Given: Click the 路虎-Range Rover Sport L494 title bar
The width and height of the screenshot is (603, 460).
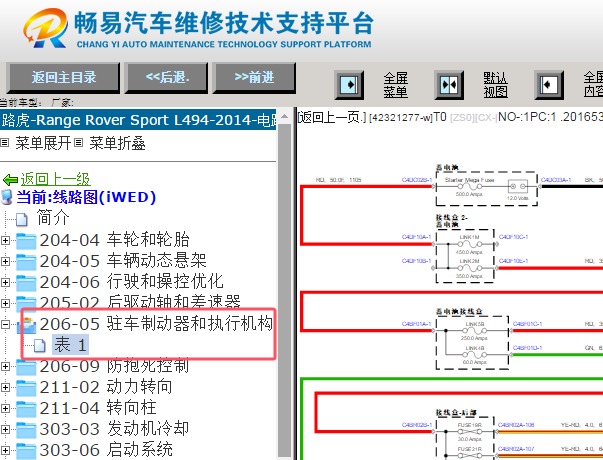Looking at the screenshot, I should (x=138, y=120).
